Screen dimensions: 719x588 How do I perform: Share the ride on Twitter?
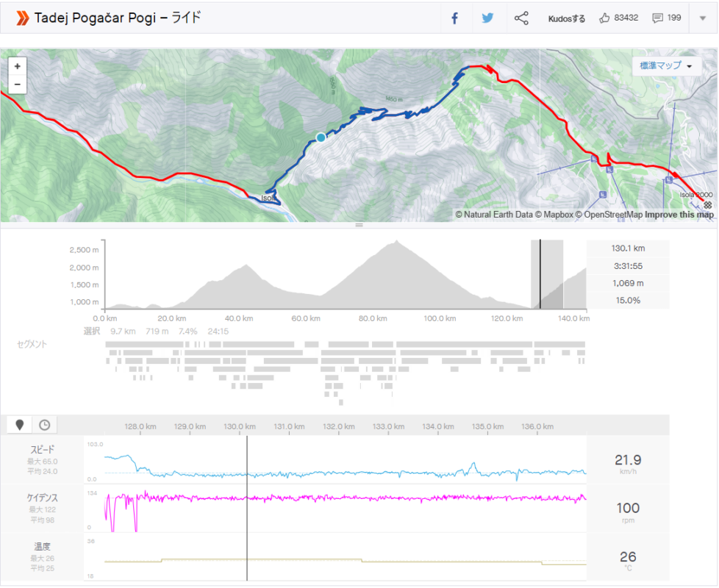pos(487,18)
